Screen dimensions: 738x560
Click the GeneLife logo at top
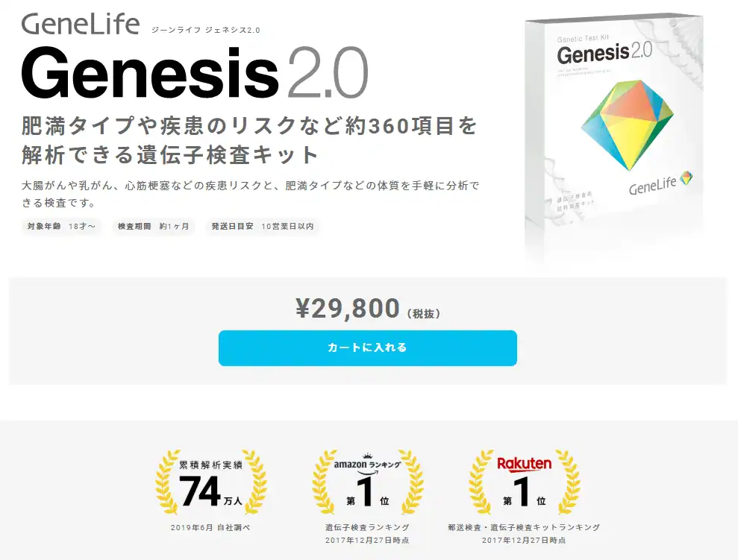(x=81, y=24)
